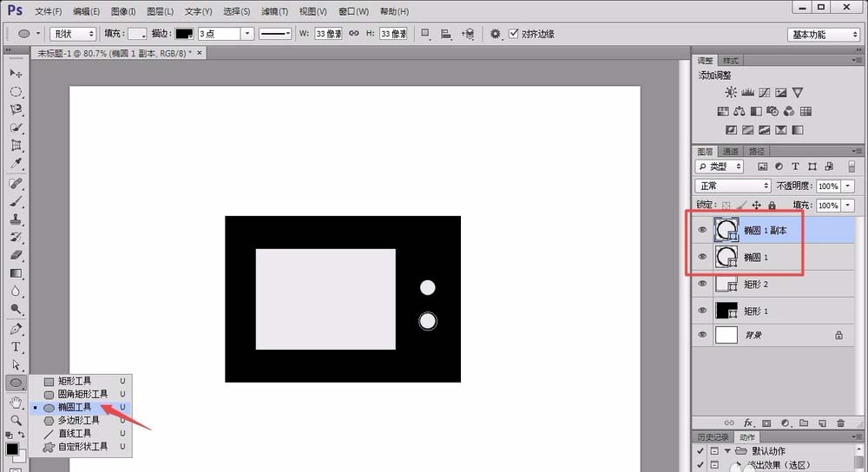Select the Move tool in toolbar
This screenshot has width=868, height=472.
(16, 74)
